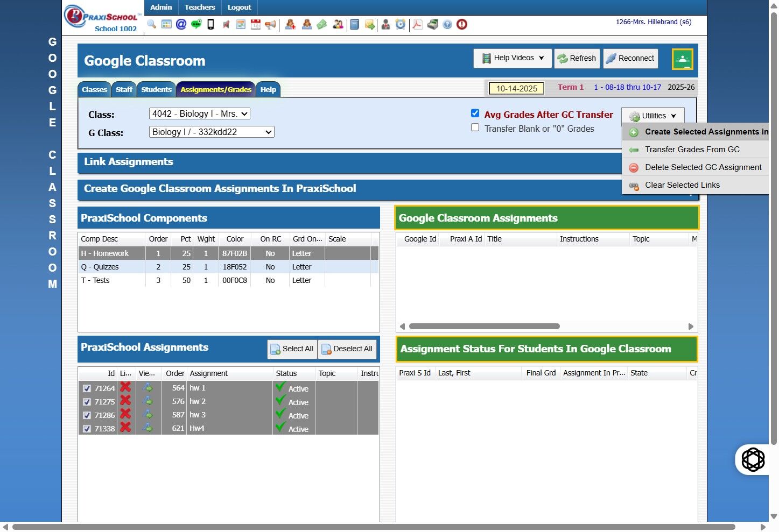The width and height of the screenshot is (779, 532).
Task: Switch to the Classes tab
Action: coord(95,89)
